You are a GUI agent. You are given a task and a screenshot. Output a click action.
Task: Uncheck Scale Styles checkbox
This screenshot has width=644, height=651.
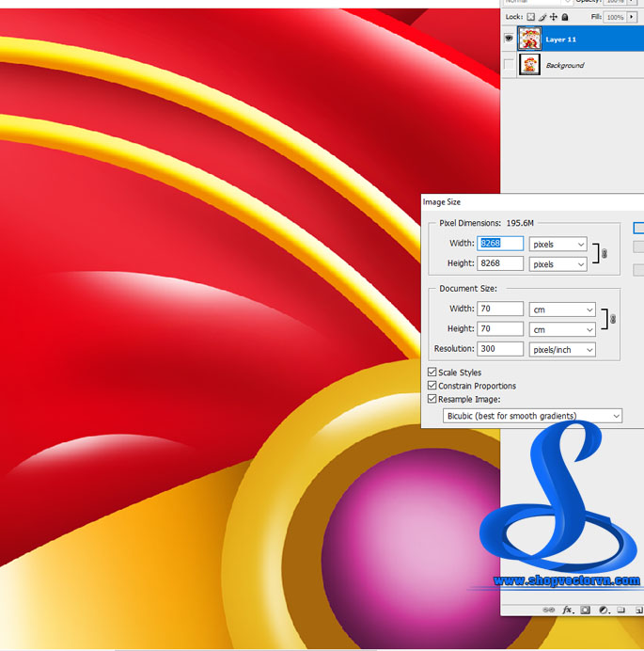tap(432, 372)
